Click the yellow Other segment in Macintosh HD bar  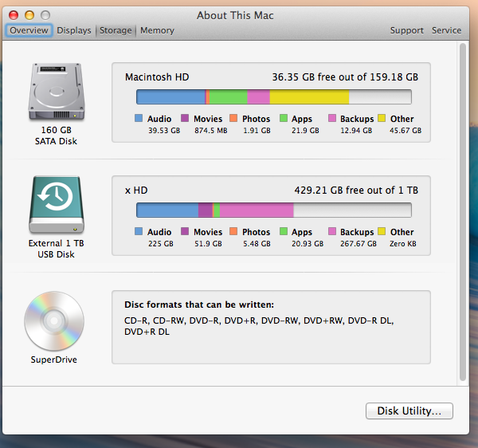click(309, 96)
